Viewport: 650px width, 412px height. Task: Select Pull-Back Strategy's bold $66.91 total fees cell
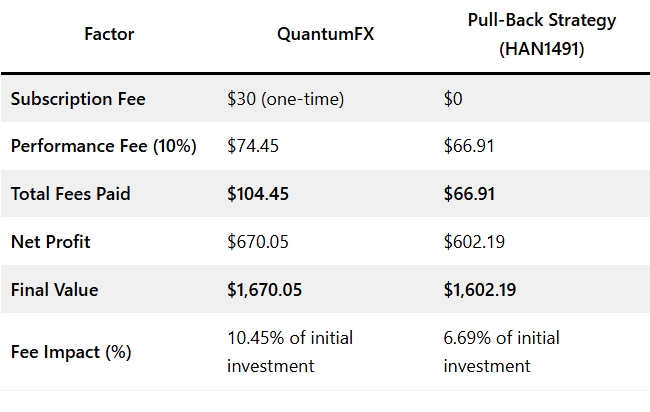(470, 194)
